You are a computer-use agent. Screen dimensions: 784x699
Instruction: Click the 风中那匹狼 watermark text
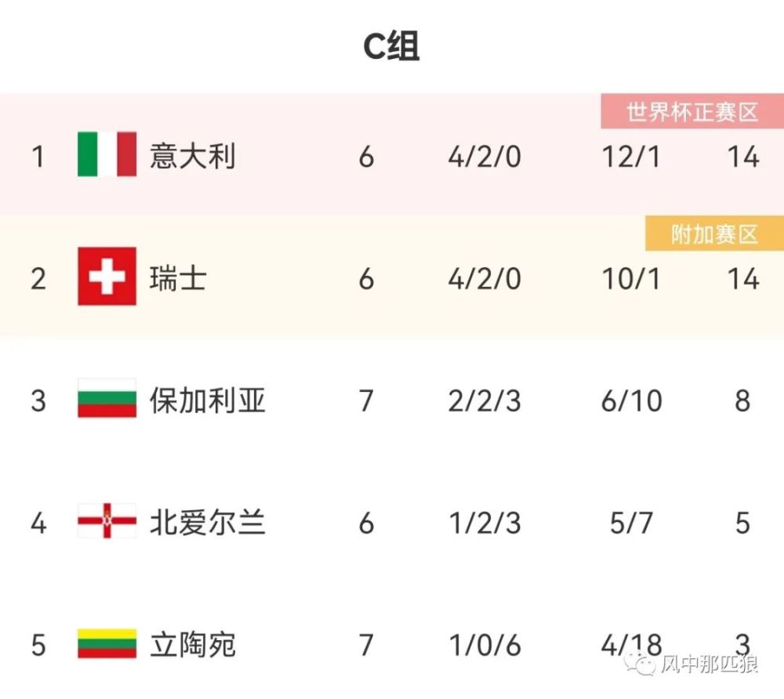point(708,665)
